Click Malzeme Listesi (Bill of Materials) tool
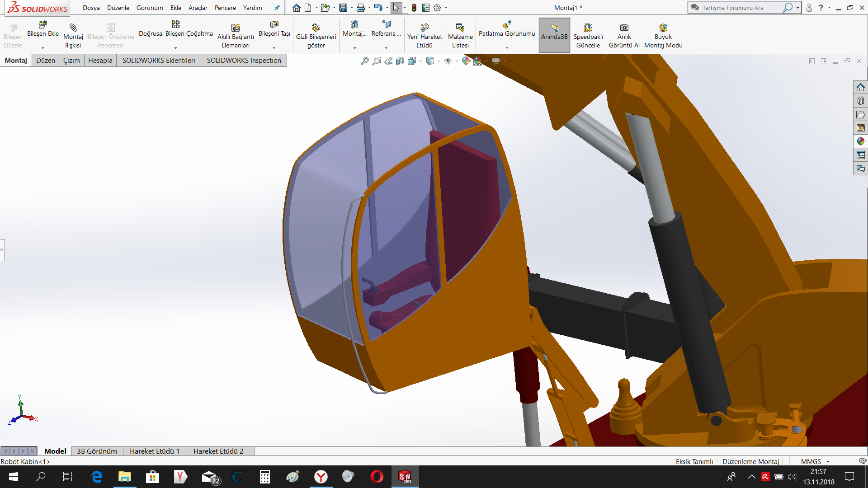 pyautogui.click(x=460, y=36)
